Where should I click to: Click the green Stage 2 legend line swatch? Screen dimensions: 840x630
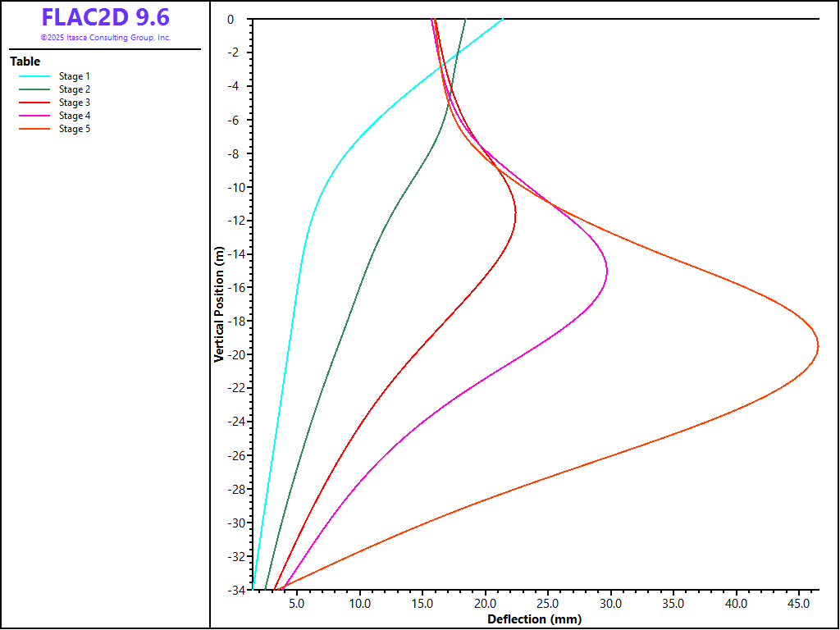tap(35, 89)
